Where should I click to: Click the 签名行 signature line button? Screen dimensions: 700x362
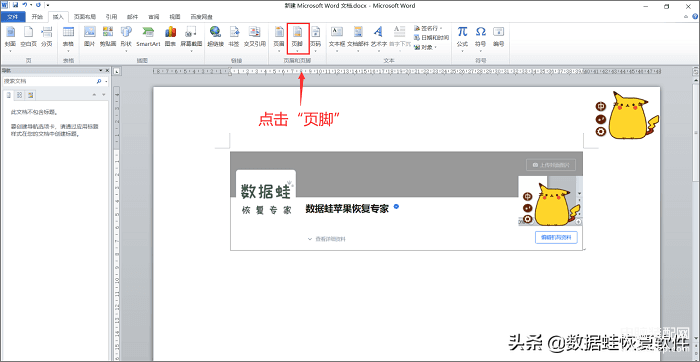click(x=428, y=28)
